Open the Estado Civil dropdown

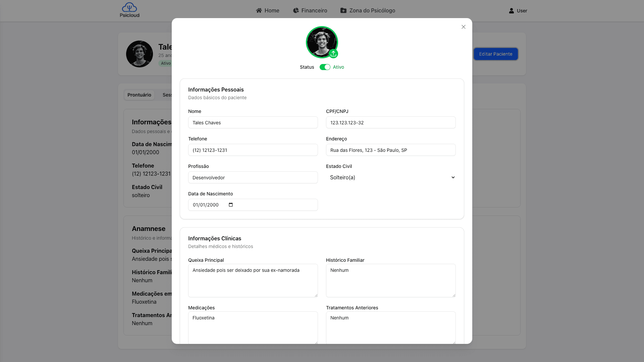click(x=391, y=177)
